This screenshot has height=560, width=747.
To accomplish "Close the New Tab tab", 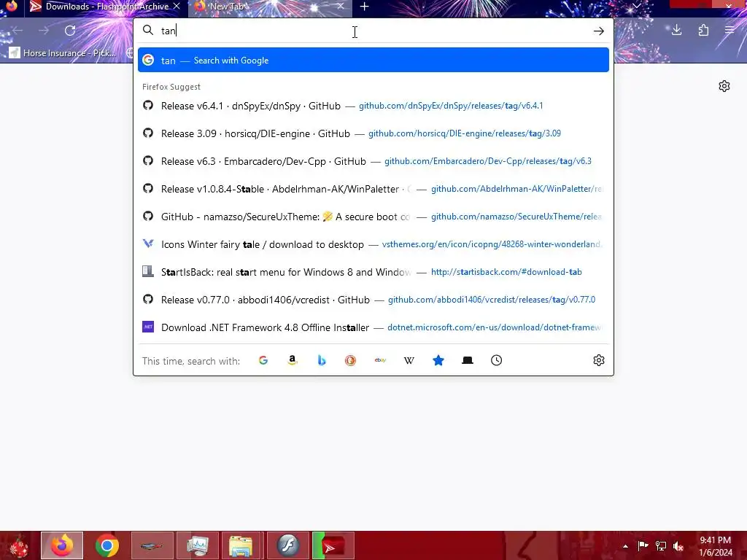I will [x=341, y=6].
